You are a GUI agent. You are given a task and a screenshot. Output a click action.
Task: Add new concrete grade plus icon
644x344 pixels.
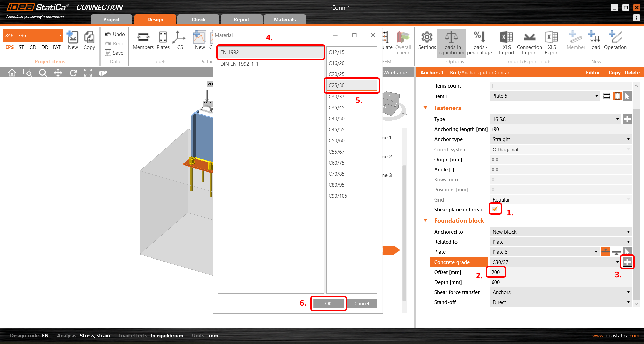pos(627,262)
